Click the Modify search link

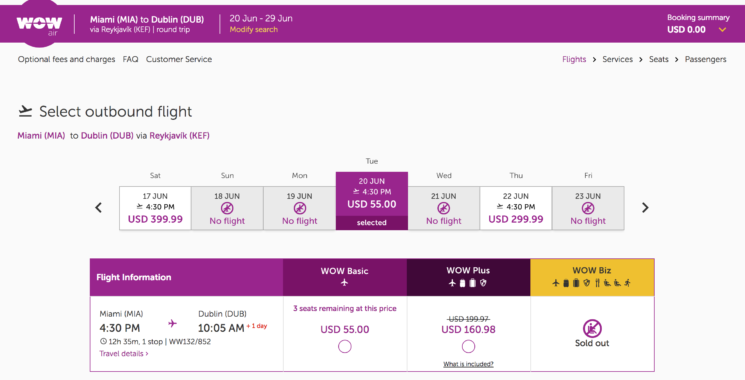254,29
